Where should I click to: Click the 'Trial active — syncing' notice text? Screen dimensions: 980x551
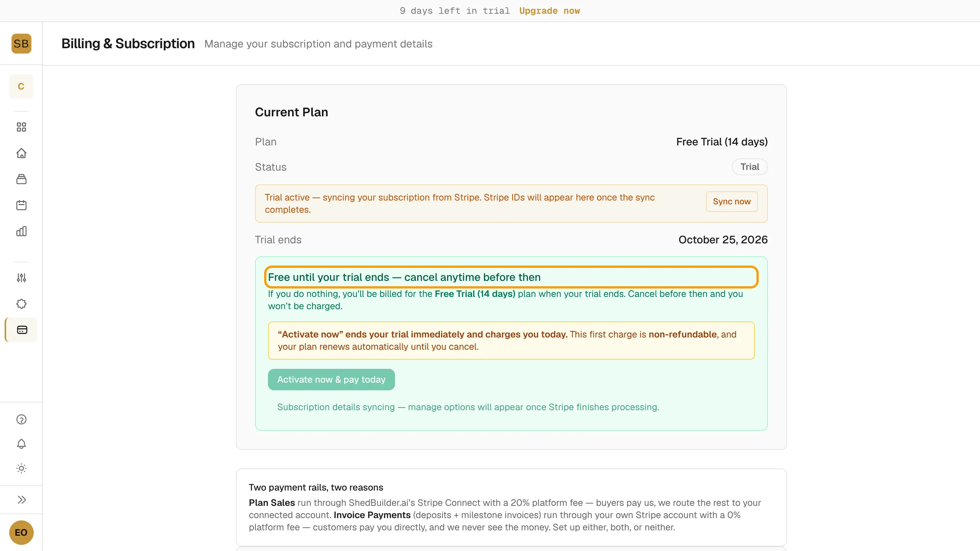pos(459,204)
